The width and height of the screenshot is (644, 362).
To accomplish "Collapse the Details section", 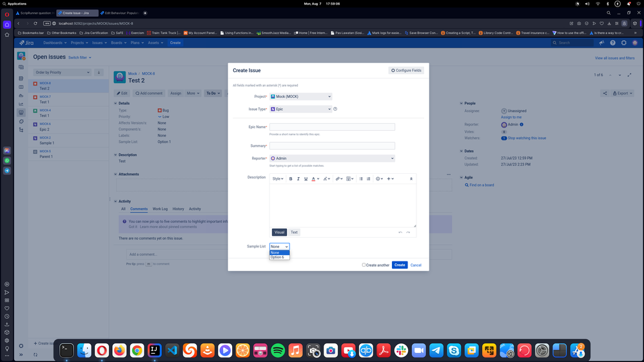I will click(115, 104).
